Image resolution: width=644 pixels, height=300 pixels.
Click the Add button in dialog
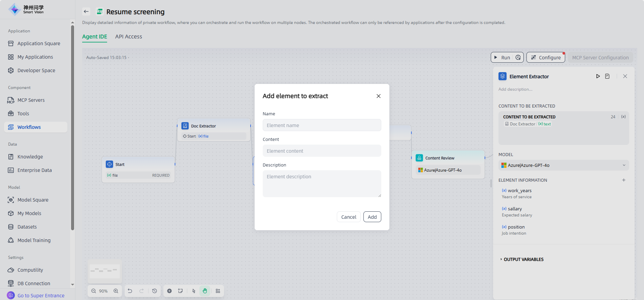click(372, 217)
